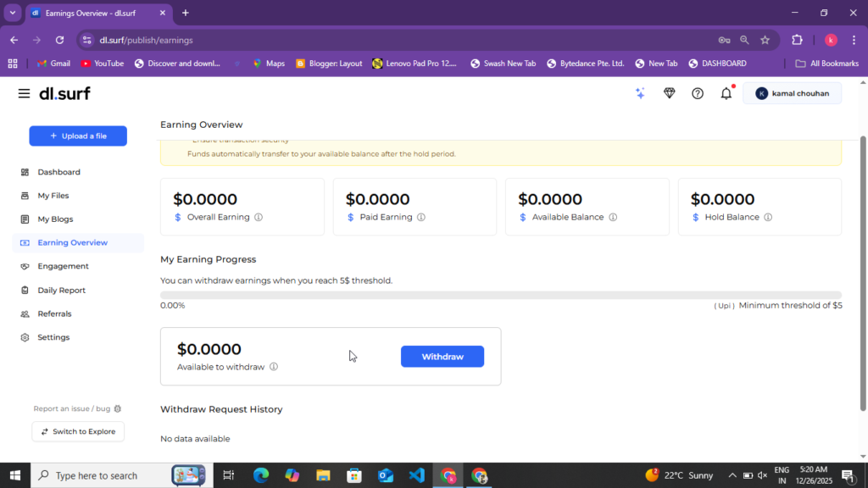Bookmark this page with star icon
This screenshot has height=488, width=868.
[x=765, y=40]
